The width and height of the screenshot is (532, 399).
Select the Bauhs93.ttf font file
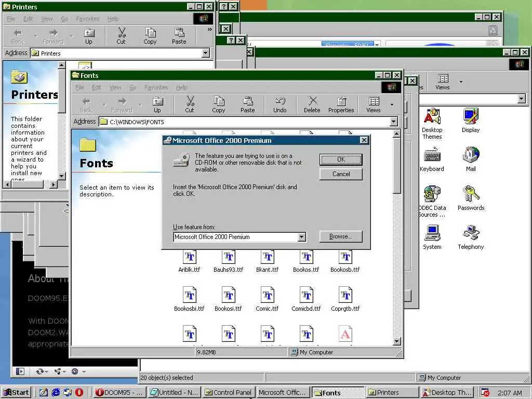229,262
